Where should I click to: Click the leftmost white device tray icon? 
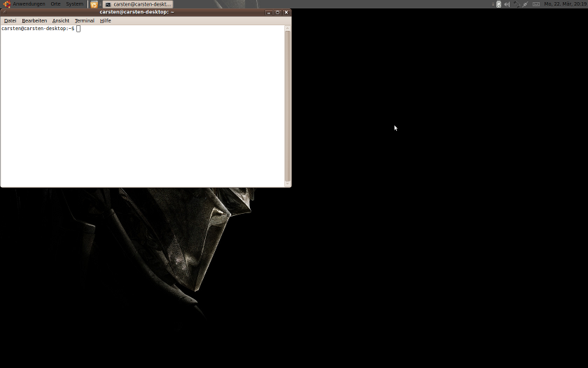pyautogui.click(x=498, y=4)
